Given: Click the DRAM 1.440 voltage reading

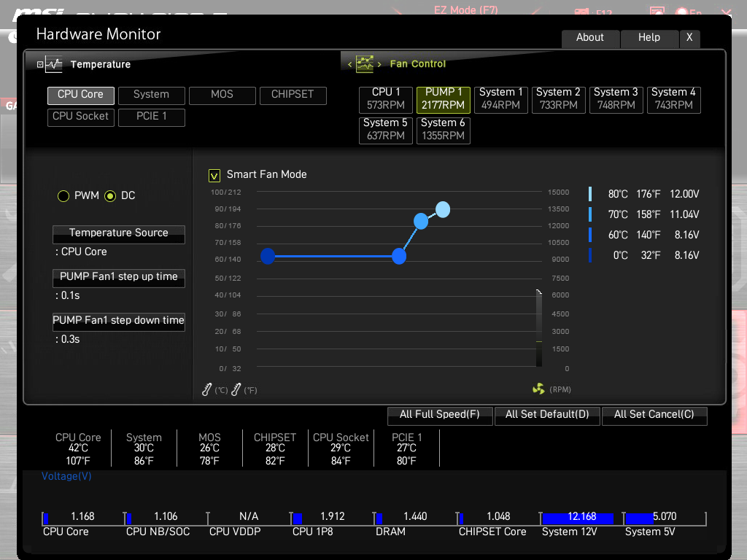Looking at the screenshot, I should coord(415,517).
